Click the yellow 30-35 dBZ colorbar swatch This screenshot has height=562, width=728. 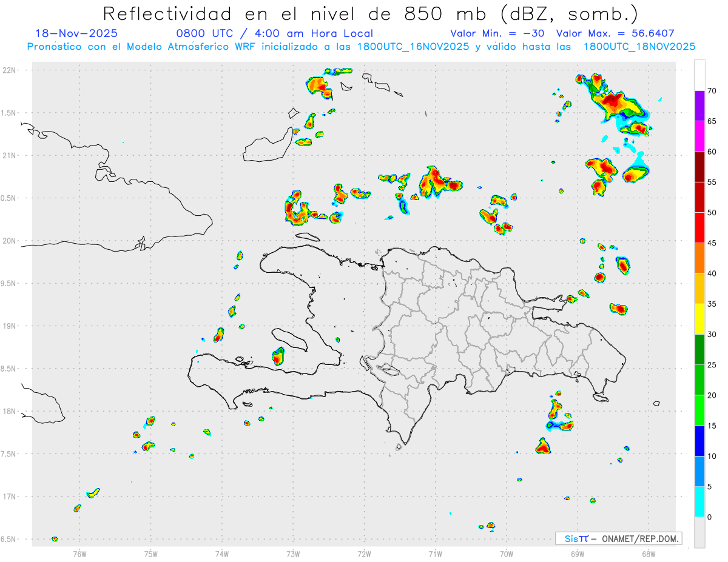[699, 319]
